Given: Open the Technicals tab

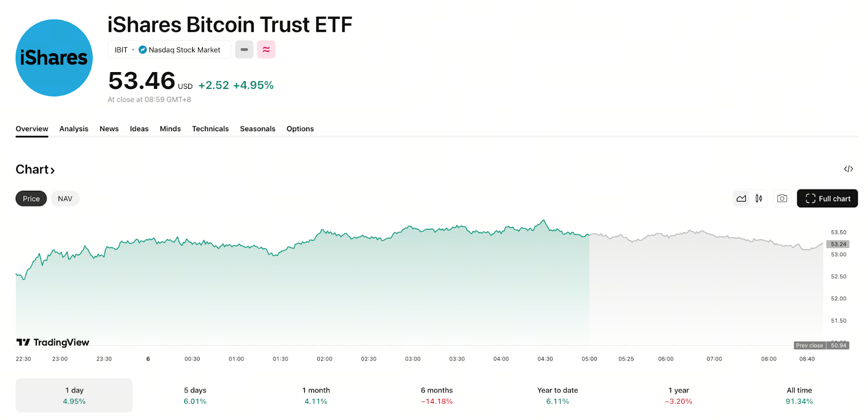Looking at the screenshot, I should point(210,128).
